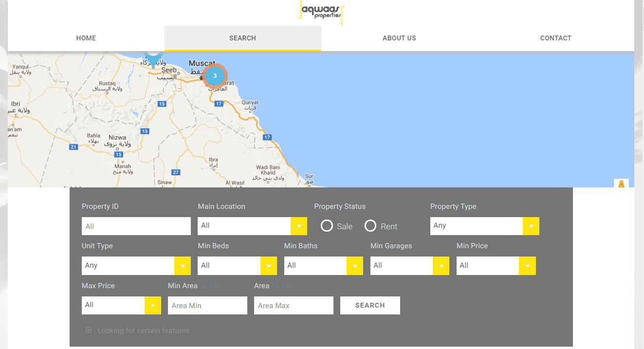Click the Manah label on map
The width and height of the screenshot is (644, 349).
(123, 166)
